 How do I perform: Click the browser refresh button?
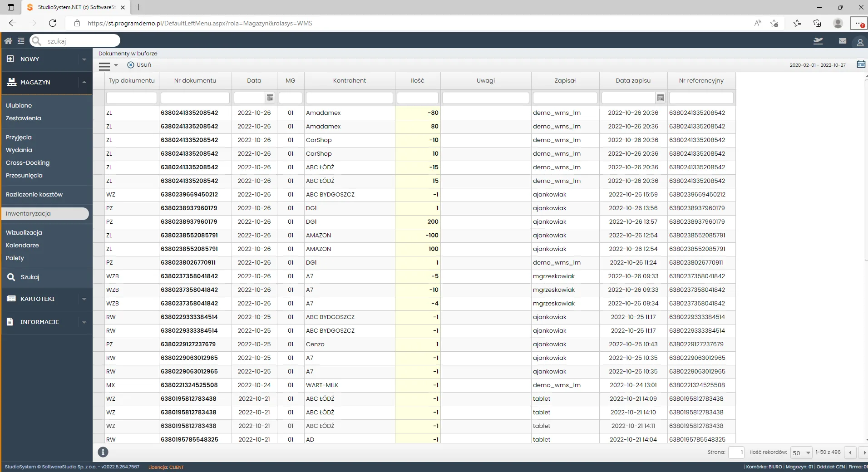point(53,23)
